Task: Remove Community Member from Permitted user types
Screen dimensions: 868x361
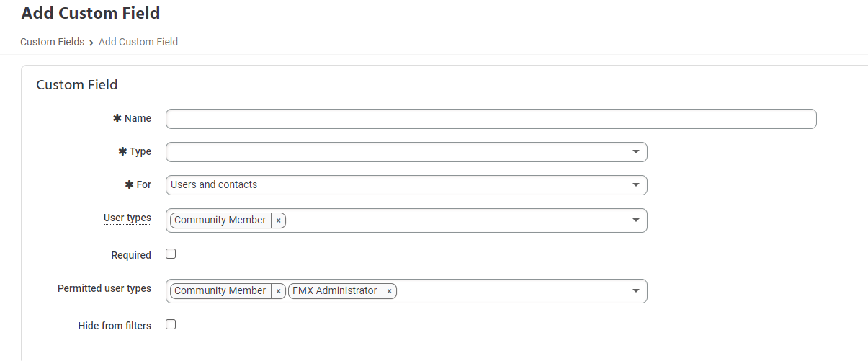Action: [x=279, y=291]
